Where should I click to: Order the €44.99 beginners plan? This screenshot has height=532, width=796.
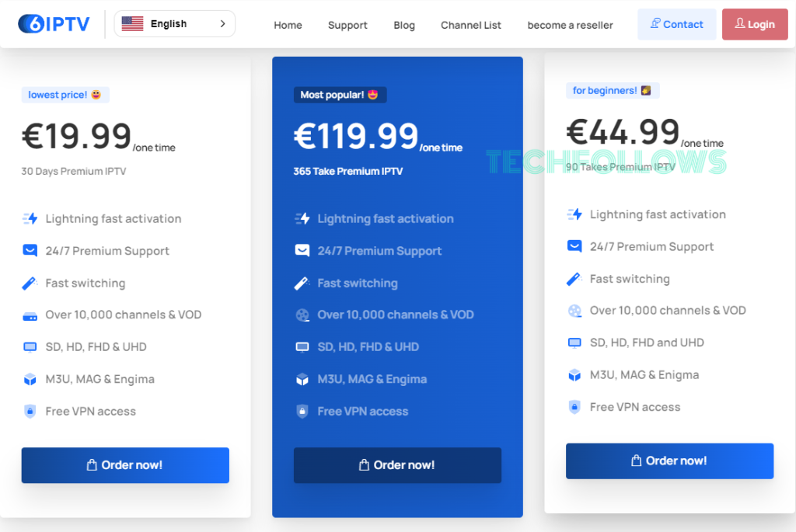point(669,461)
